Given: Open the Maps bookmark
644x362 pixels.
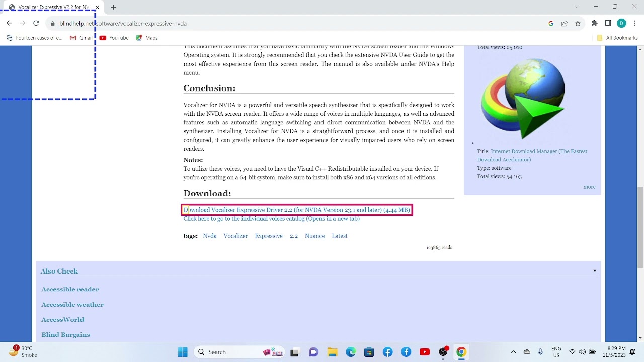Looking at the screenshot, I should coord(147,38).
